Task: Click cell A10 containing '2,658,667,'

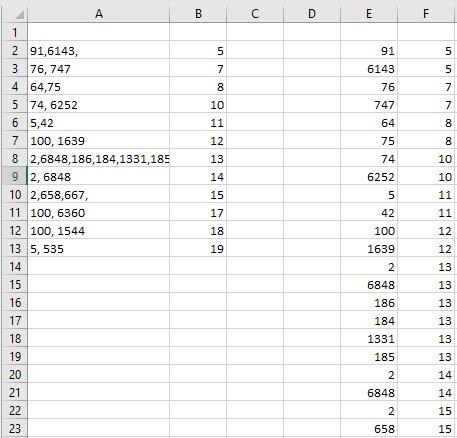Action: [98, 195]
